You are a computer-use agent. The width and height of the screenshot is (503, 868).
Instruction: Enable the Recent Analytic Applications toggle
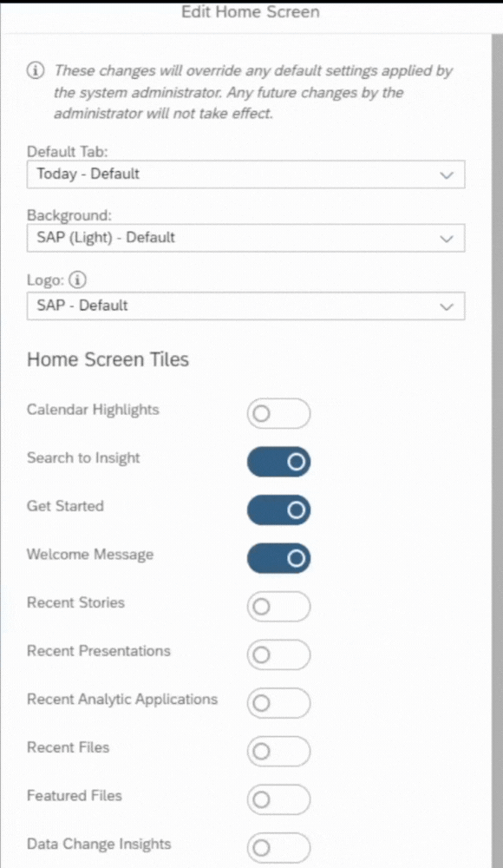(x=278, y=703)
